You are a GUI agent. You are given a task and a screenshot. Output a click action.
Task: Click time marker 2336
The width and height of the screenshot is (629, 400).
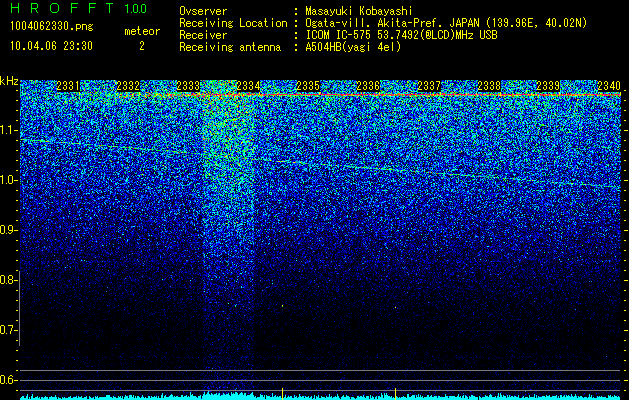(x=368, y=86)
